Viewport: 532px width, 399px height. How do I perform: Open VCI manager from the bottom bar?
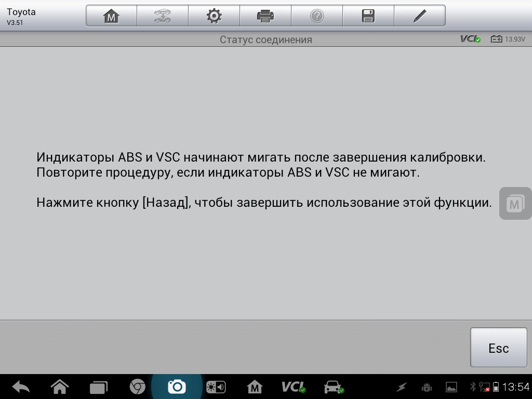294,387
